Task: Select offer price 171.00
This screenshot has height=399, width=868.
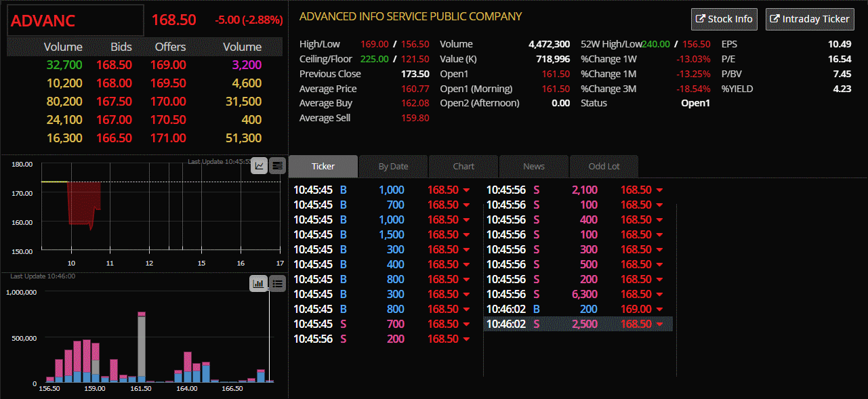Action: pos(169,138)
